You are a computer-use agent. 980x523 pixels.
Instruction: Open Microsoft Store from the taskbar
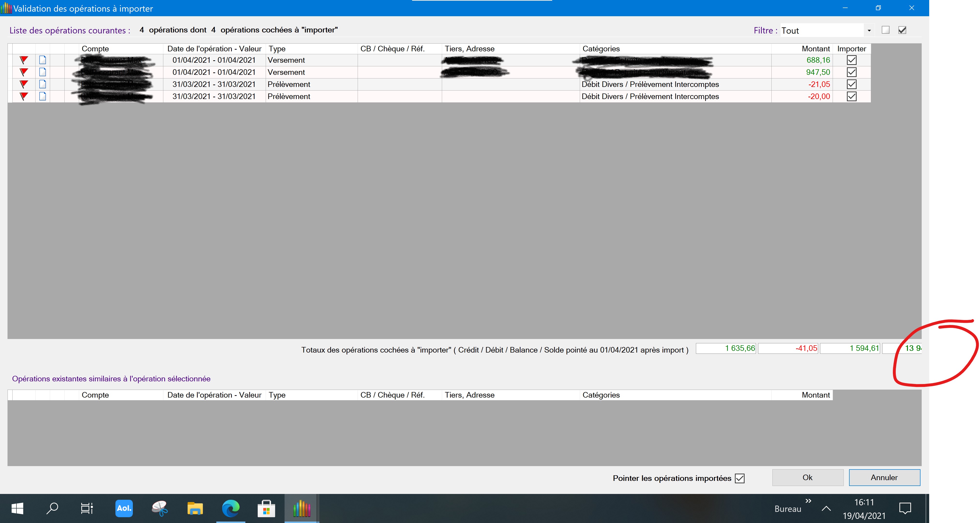[266, 508]
